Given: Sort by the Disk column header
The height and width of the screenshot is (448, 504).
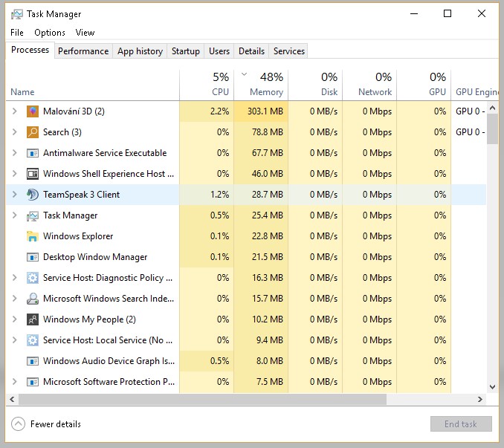Looking at the screenshot, I should click(x=315, y=85).
